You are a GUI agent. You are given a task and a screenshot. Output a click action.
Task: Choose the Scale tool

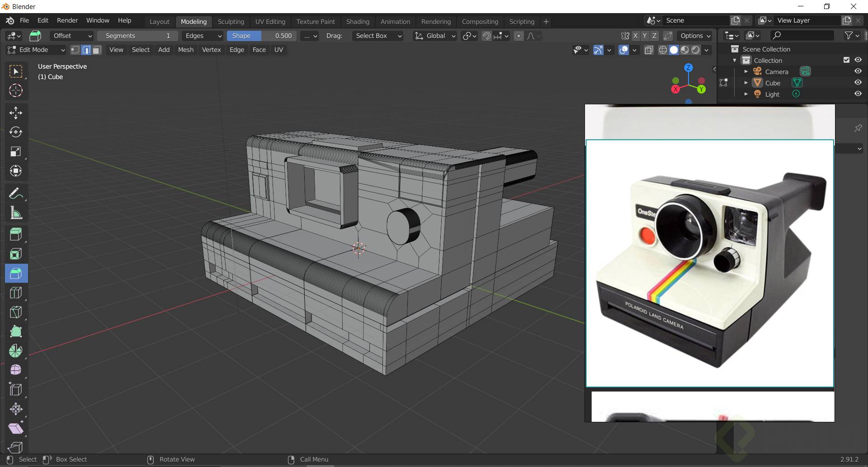(16, 151)
